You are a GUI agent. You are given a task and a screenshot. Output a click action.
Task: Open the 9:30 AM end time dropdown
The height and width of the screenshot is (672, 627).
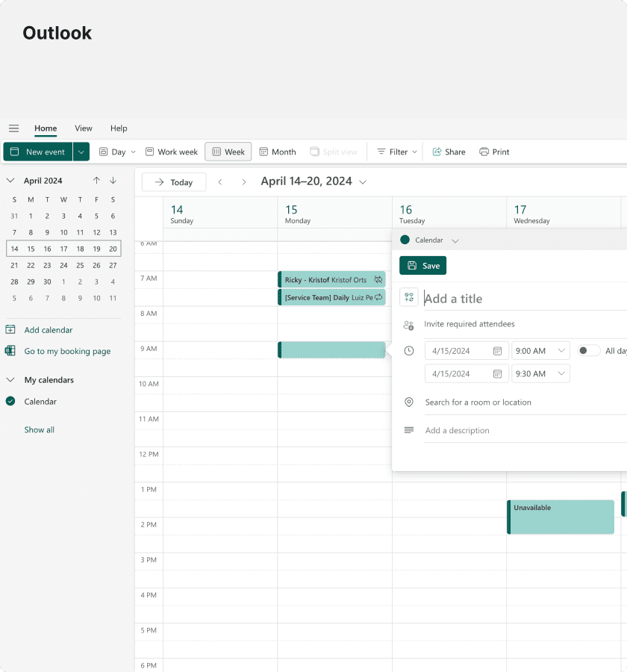coord(540,374)
